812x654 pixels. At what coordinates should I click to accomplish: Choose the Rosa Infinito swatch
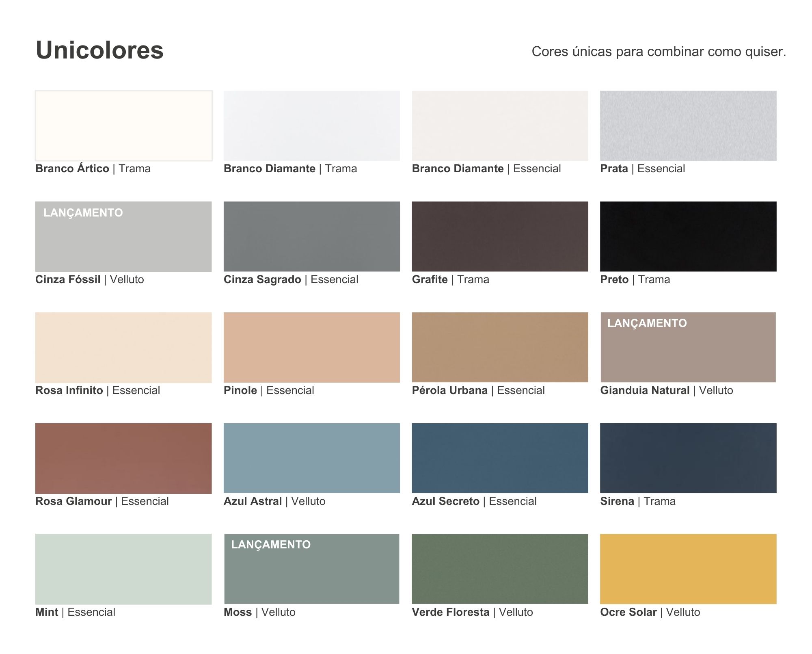pos(123,347)
